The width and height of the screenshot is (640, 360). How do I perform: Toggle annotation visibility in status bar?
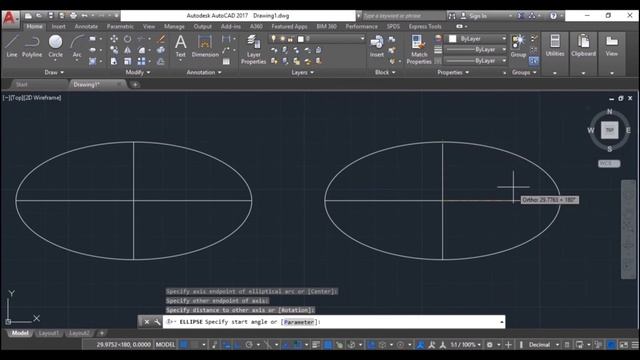click(420, 345)
